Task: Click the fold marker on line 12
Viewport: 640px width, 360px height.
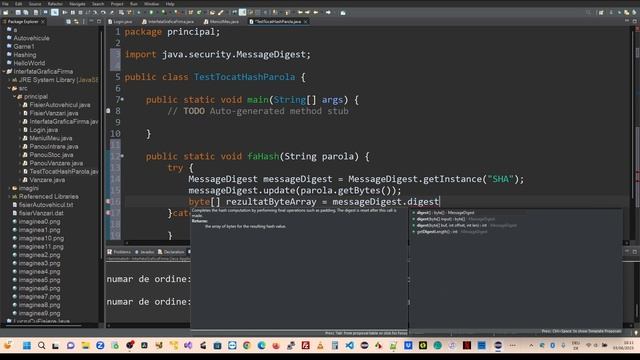Action: coord(122,156)
